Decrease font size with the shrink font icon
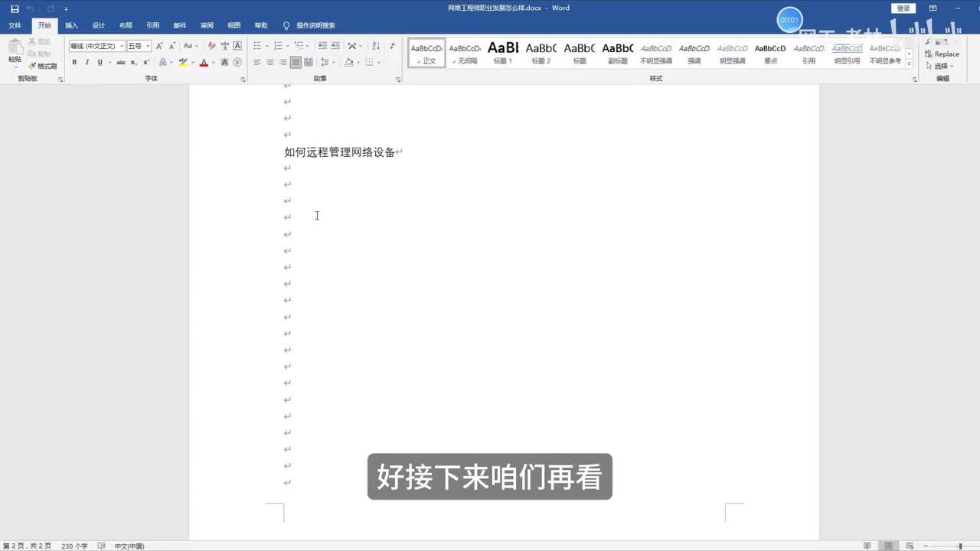 point(171,46)
